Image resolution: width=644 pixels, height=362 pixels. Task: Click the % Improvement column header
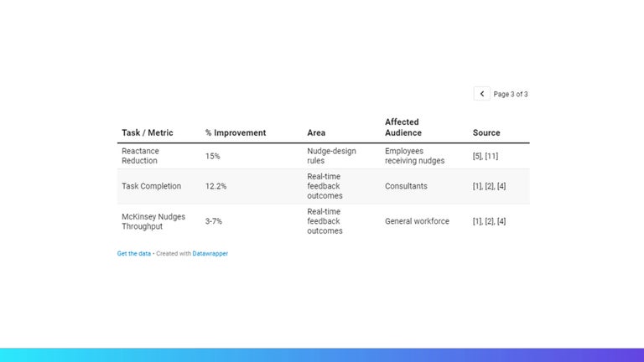click(x=236, y=132)
